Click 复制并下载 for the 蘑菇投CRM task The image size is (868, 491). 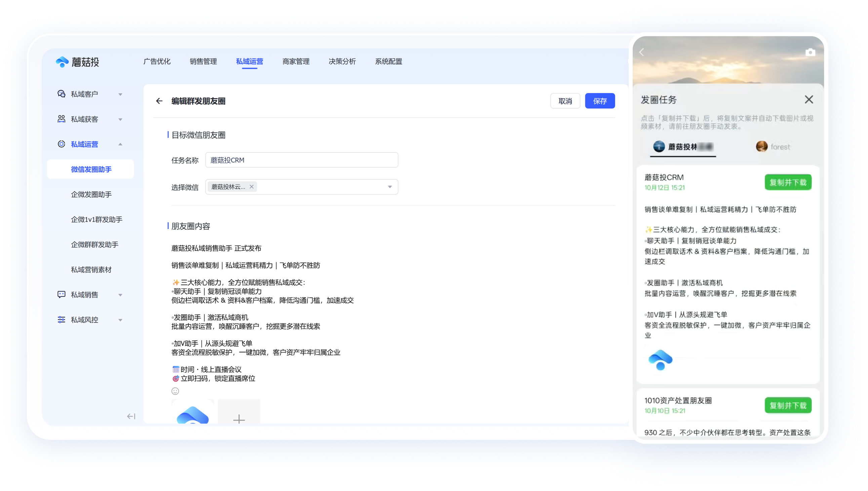pos(788,182)
